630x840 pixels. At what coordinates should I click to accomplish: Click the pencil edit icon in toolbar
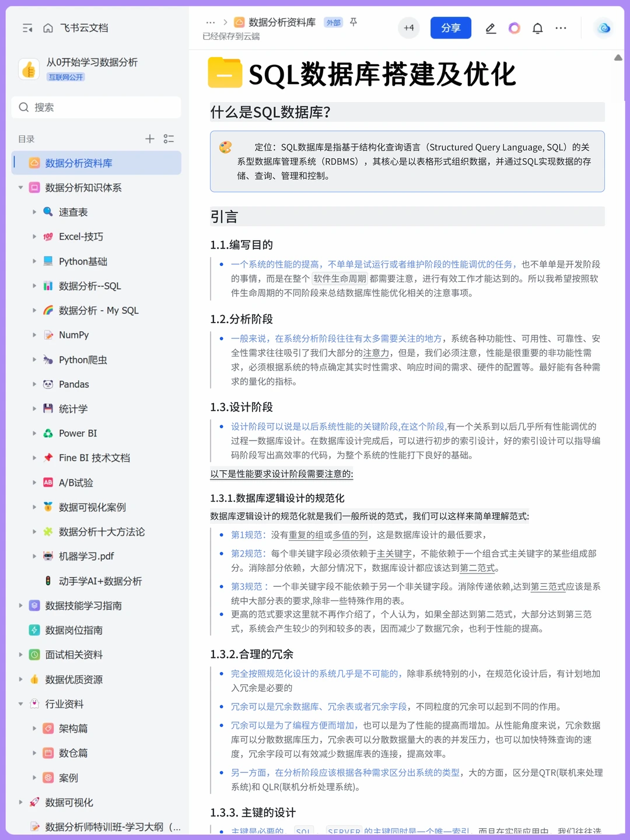click(x=490, y=27)
